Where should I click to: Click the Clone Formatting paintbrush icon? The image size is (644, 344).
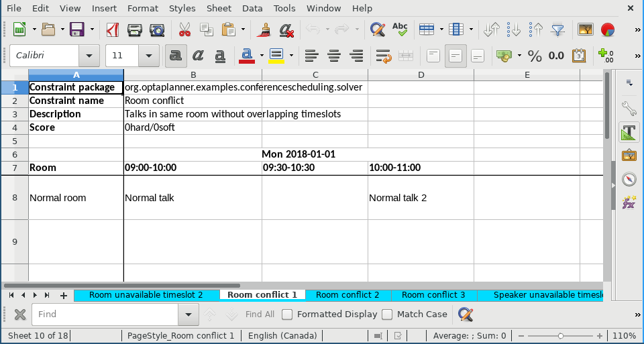point(264,30)
